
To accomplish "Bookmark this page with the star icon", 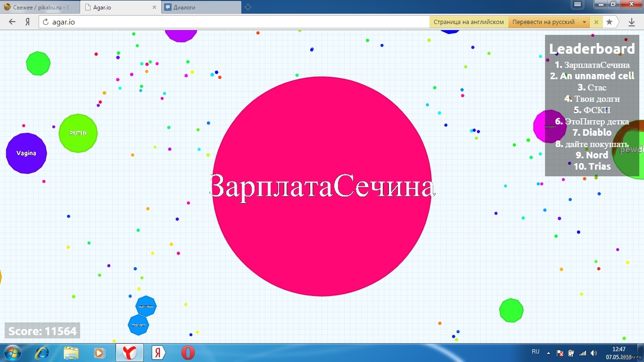I will tap(609, 22).
